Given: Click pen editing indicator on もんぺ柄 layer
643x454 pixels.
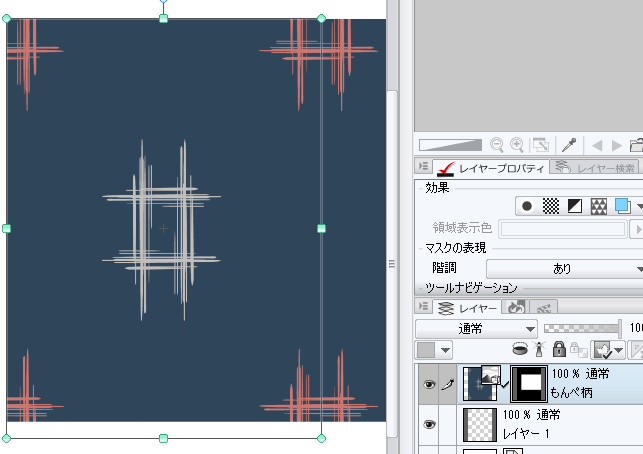Looking at the screenshot, I should coord(448,384).
